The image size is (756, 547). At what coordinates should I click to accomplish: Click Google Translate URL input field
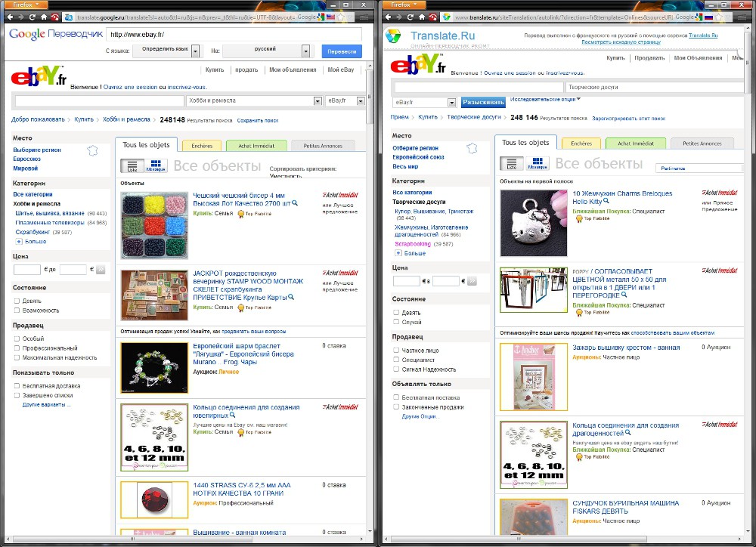tap(233, 34)
